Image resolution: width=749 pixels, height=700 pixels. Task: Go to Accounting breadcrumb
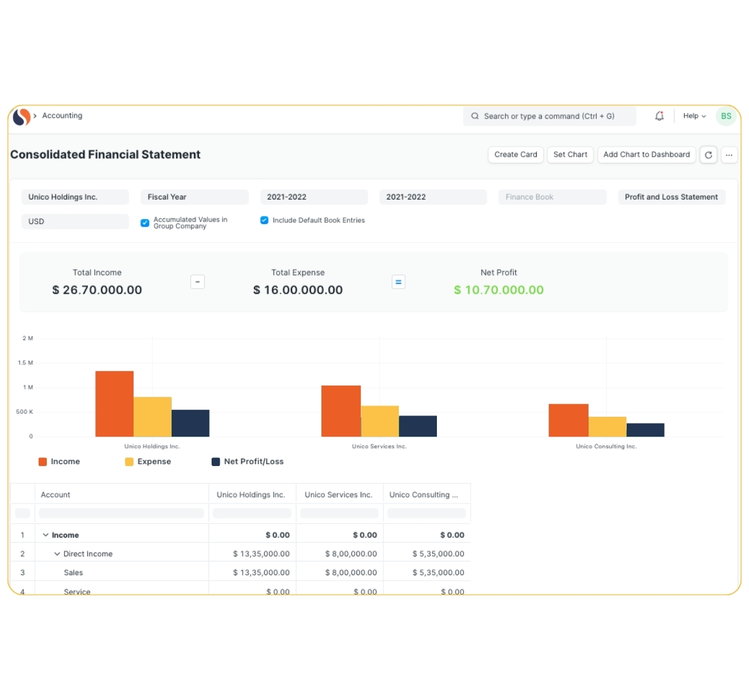click(x=62, y=116)
